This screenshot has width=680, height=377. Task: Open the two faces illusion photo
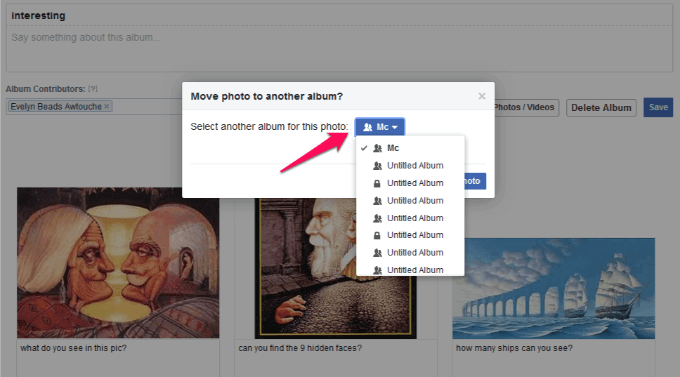point(118,262)
